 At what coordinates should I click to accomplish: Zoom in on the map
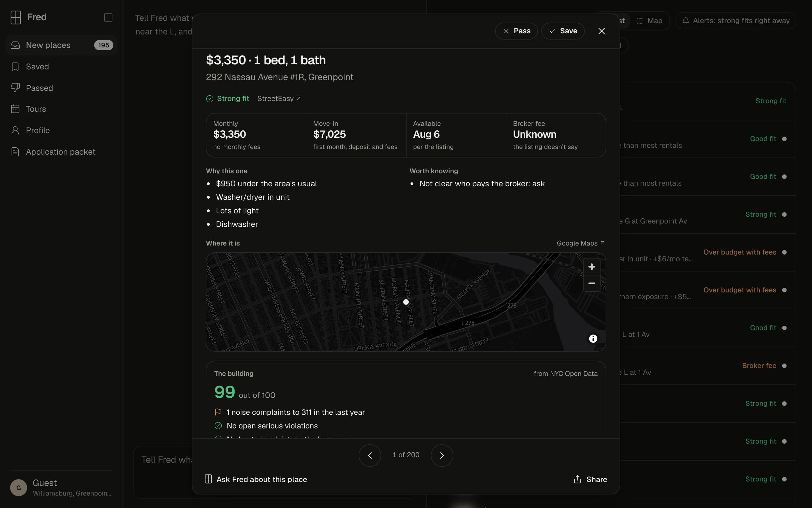(x=592, y=267)
